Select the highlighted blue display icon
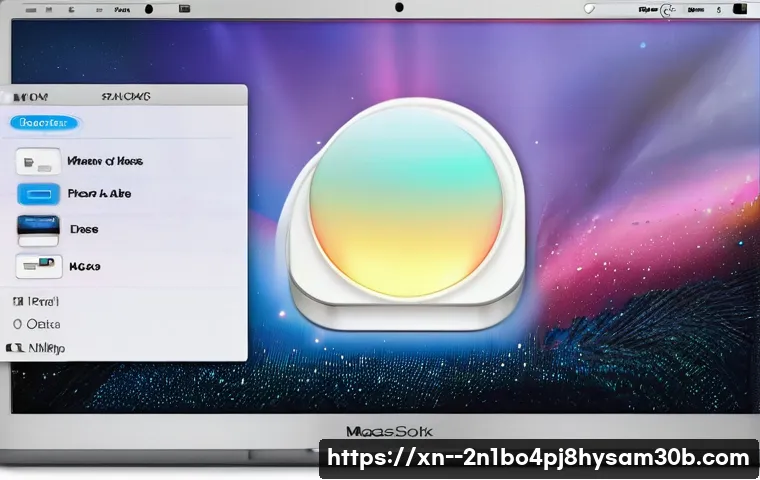Viewport: 760px width, 480px height. 38,194
